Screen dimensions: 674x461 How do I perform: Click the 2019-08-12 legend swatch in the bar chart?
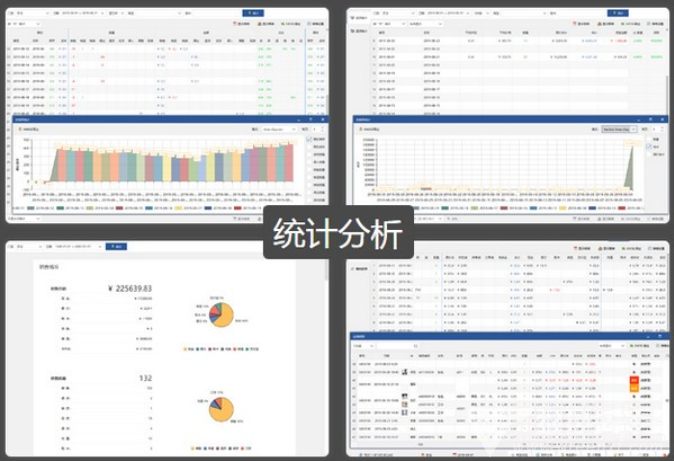point(31,208)
